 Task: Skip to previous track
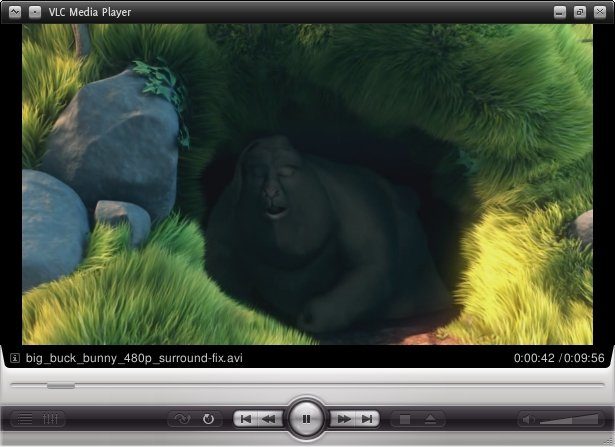(246, 419)
